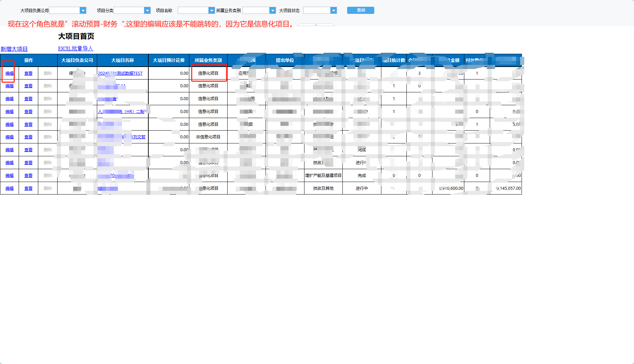Click 编辑 in the 20240731测试数据TEST row

click(x=9, y=73)
